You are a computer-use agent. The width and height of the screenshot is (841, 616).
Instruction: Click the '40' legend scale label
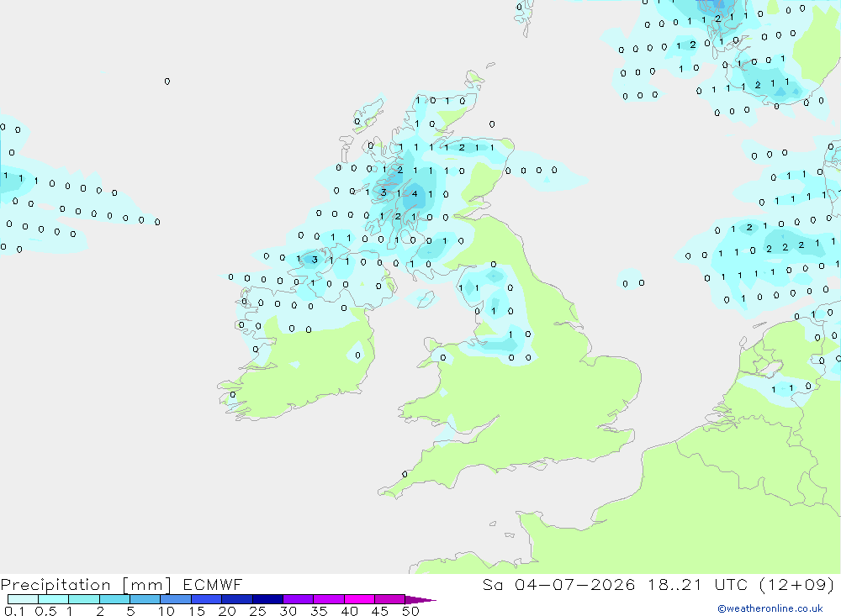(349, 611)
